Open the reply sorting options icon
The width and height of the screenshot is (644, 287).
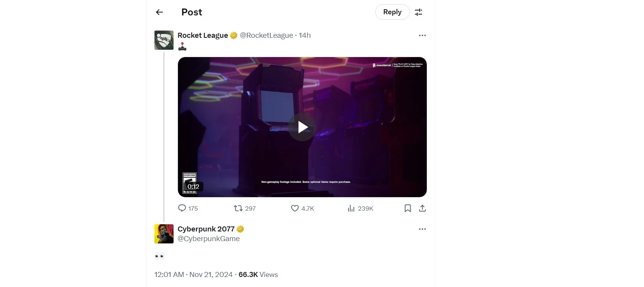419,12
